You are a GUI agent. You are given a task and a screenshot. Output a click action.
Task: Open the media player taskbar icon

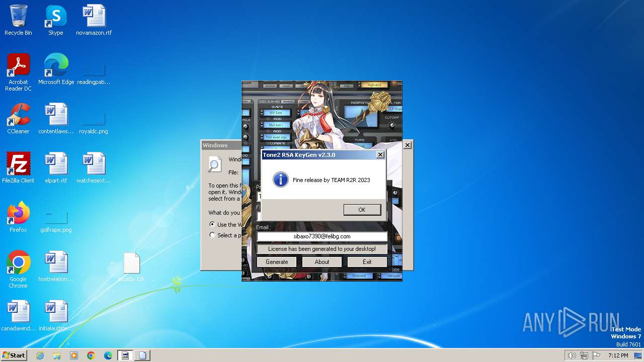tap(74, 355)
